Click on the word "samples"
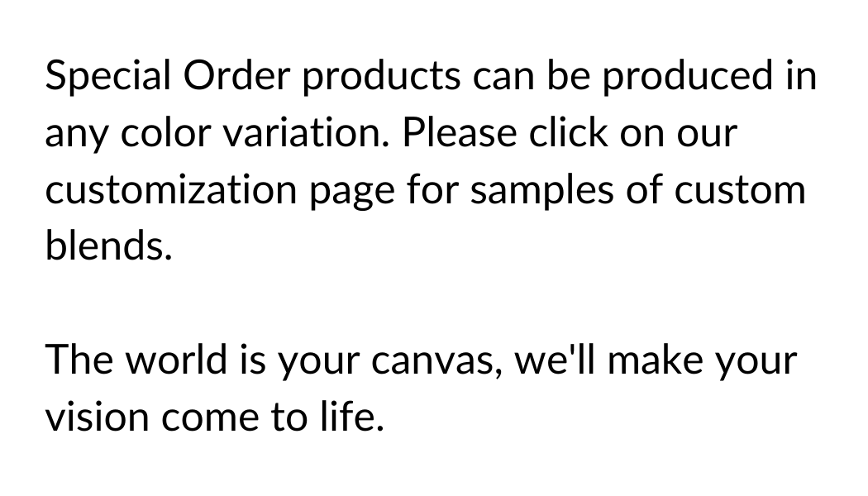Image resolution: width=868 pixels, height=496 pixels. point(542,191)
